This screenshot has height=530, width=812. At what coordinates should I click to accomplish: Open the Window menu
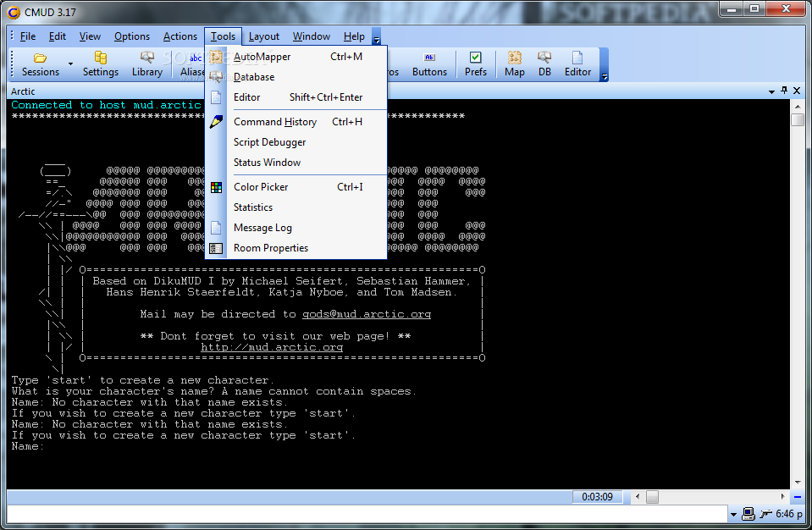click(x=312, y=36)
